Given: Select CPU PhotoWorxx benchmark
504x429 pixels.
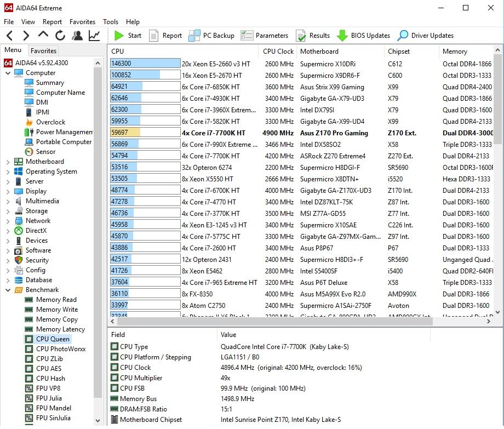Looking at the screenshot, I should pos(61,349).
